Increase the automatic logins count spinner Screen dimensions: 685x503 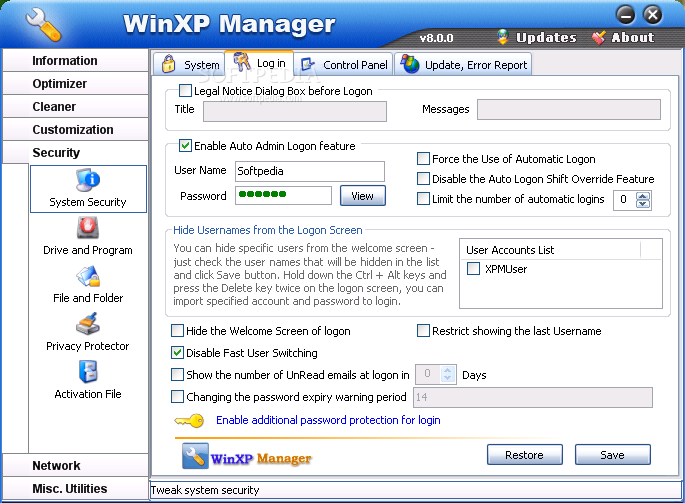point(643,196)
